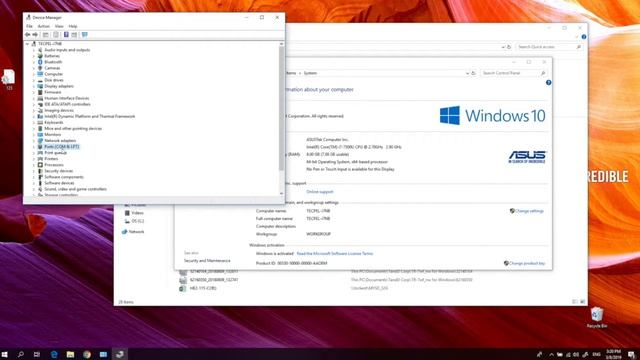The height and width of the screenshot is (360, 640).
Task: Select Sound, video and game controllers row
Action: [76, 189]
